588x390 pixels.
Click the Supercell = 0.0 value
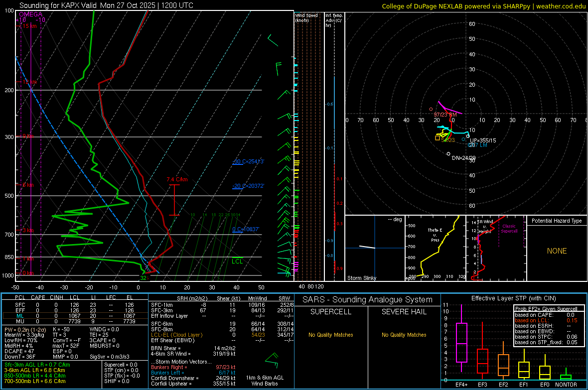pyautogui.click(x=121, y=365)
